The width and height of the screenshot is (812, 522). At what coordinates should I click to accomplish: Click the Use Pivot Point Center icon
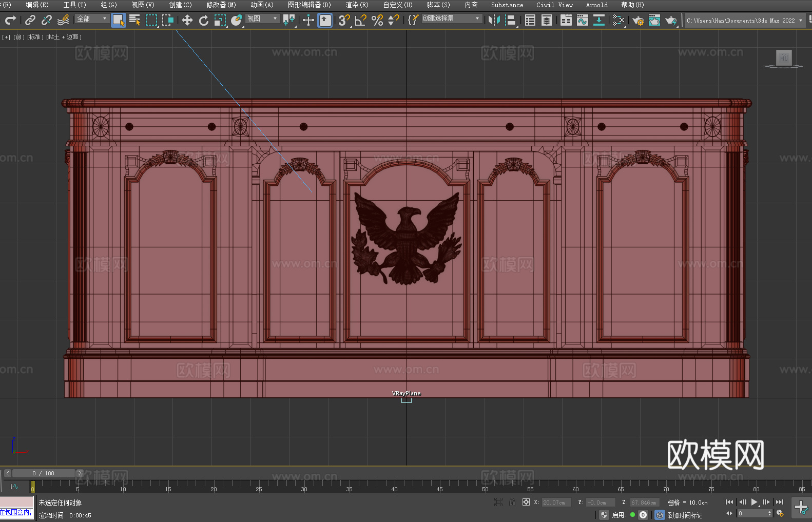click(x=289, y=20)
